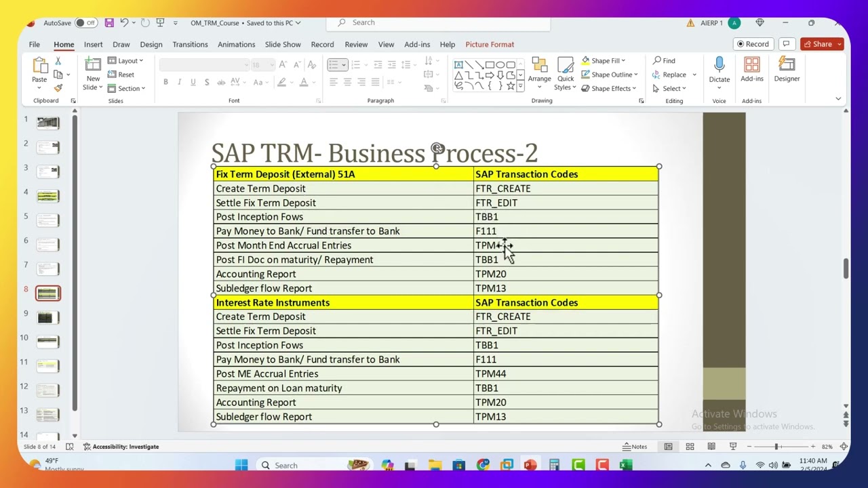Image resolution: width=868 pixels, height=488 pixels.
Task: Select slide 9 thumbnail
Action: click(x=47, y=318)
